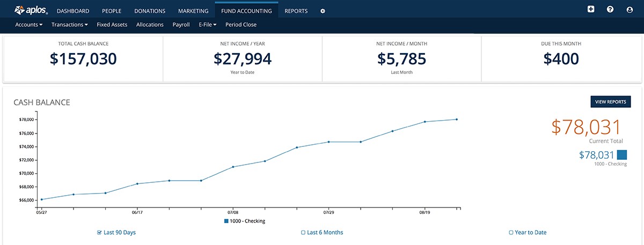
Task: Click the Due This Month $400 card
Action: click(561, 59)
